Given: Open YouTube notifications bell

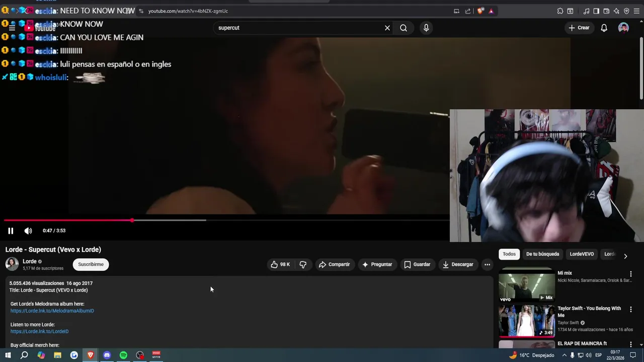Looking at the screenshot, I should 604,28.
